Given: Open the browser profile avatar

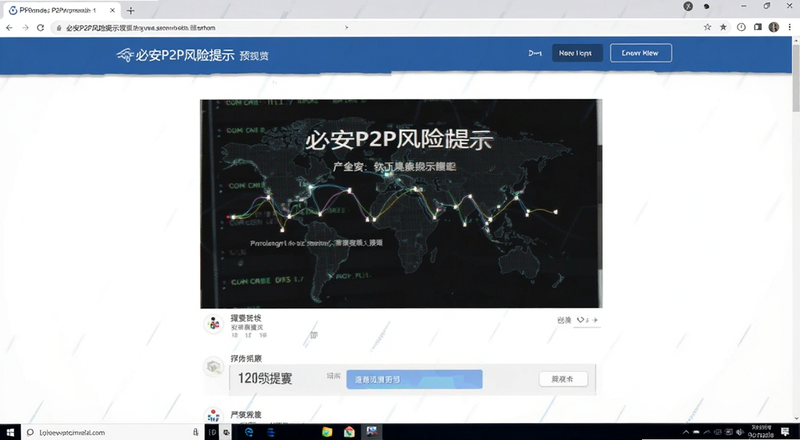Looking at the screenshot, I should [773, 27].
